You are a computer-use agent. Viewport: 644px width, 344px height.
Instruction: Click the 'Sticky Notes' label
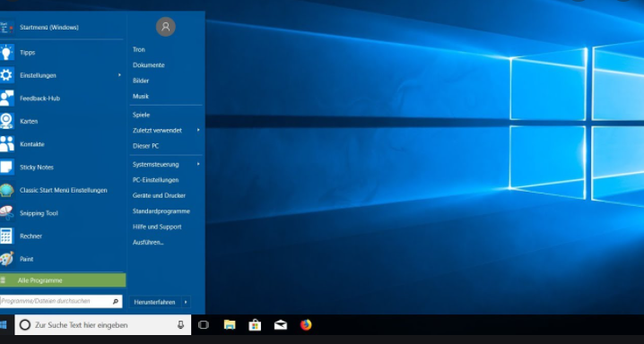coord(37,168)
